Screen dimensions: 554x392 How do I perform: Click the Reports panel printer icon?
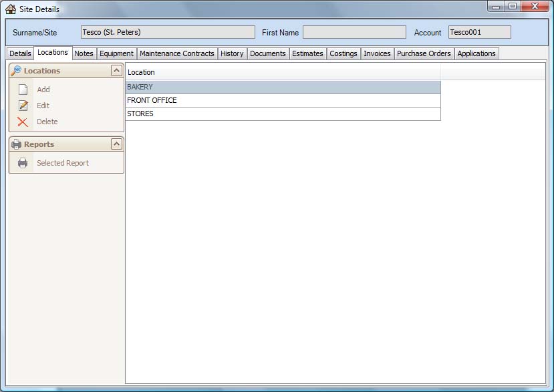pos(16,144)
